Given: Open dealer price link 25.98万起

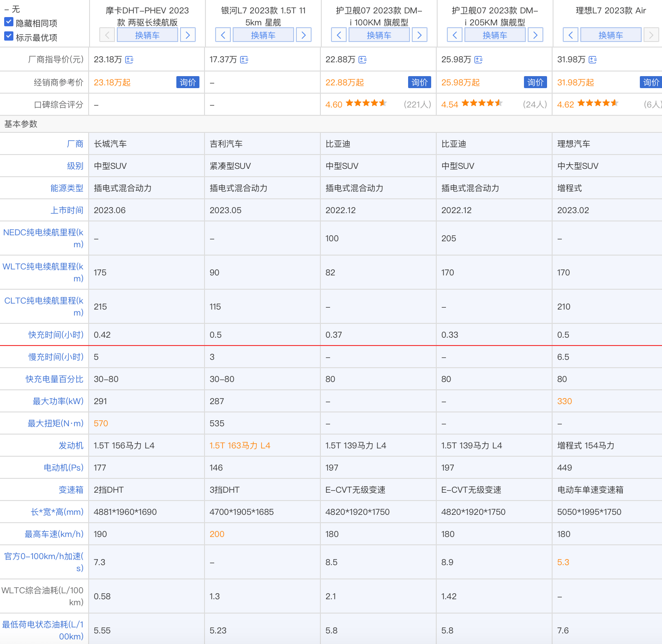Looking at the screenshot, I should [461, 83].
